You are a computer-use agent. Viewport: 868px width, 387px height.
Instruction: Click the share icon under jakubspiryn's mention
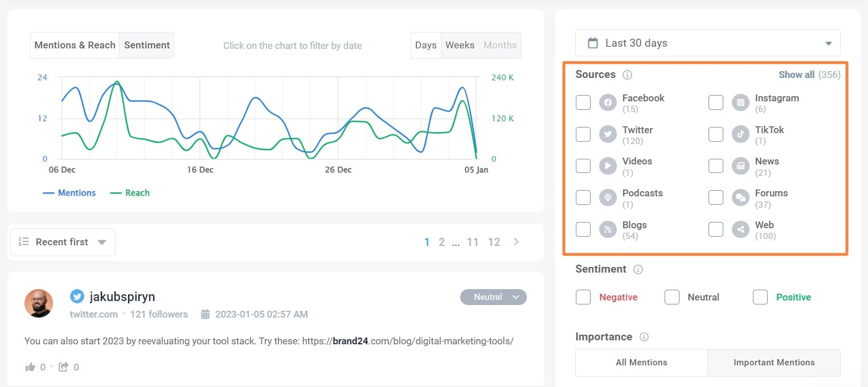point(64,367)
